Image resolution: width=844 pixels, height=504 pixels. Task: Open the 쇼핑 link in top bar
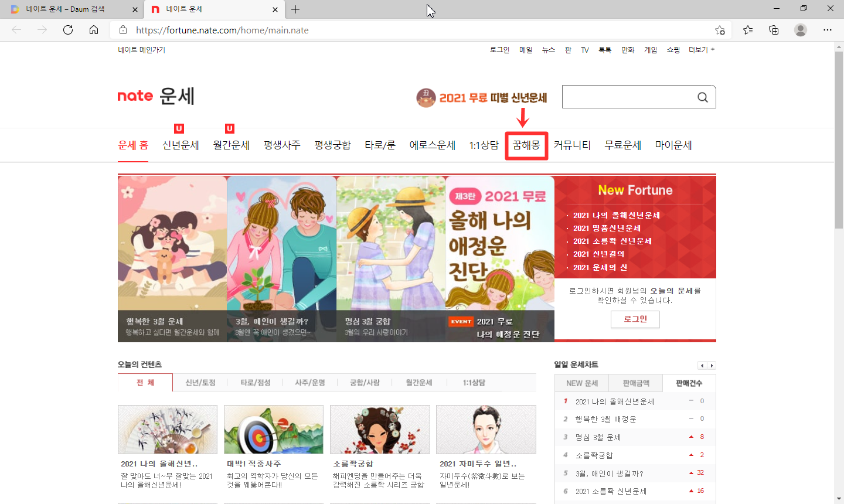pos(673,50)
